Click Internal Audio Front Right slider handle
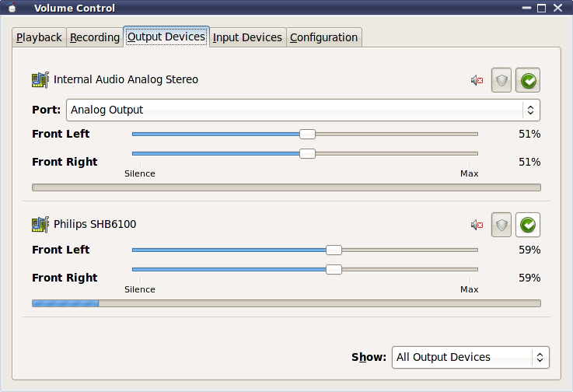Image resolution: width=573 pixels, height=392 pixels. (307, 153)
